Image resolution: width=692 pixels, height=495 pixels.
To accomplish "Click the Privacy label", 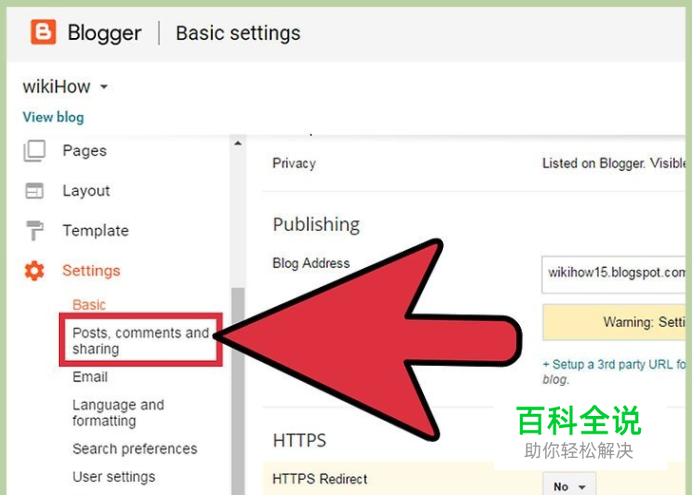I will pyautogui.click(x=294, y=163).
